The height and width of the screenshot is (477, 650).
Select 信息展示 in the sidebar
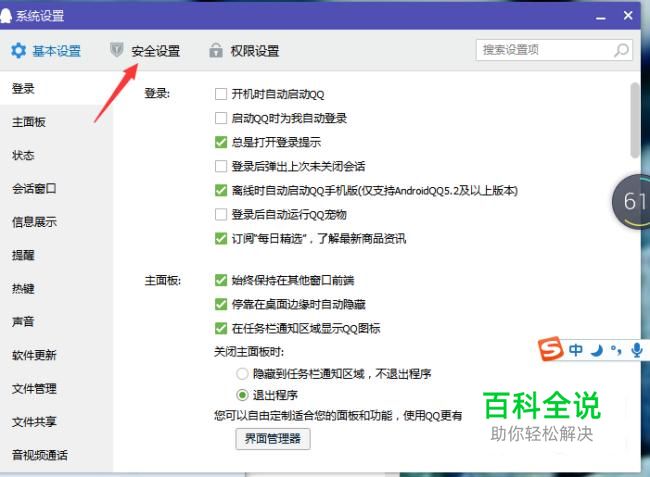[x=56, y=222]
